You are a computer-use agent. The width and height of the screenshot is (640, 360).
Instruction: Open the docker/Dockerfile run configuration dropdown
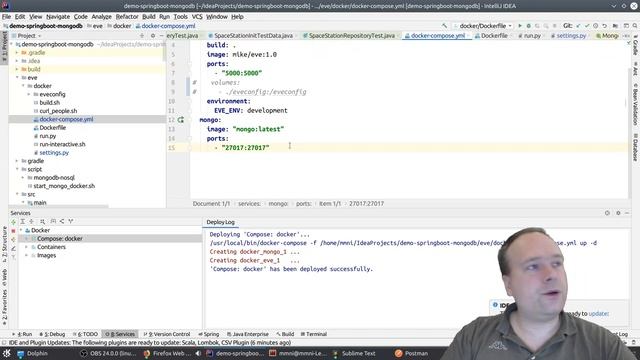point(482,26)
